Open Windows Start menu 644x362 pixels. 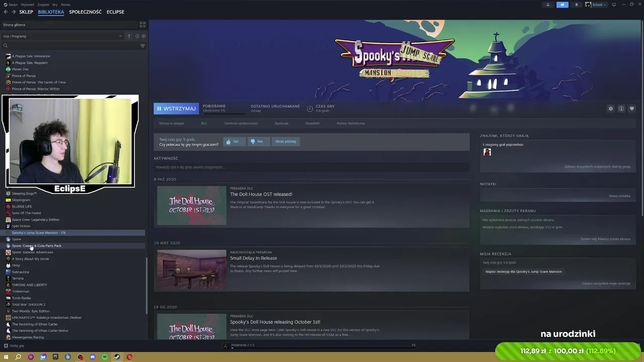tap(6, 357)
